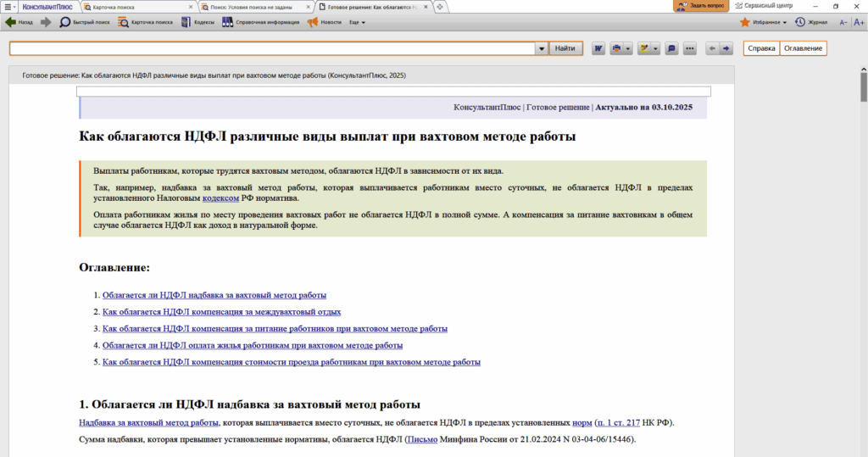Open Быстрый поиск from the toolbar
Image resolution: width=868 pixels, height=457 pixels.
(84, 22)
